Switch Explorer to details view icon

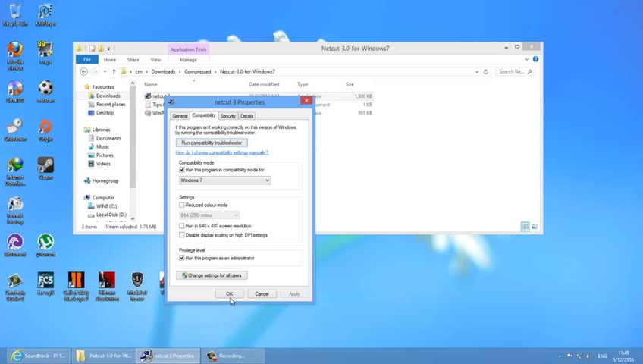coord(525,227)
